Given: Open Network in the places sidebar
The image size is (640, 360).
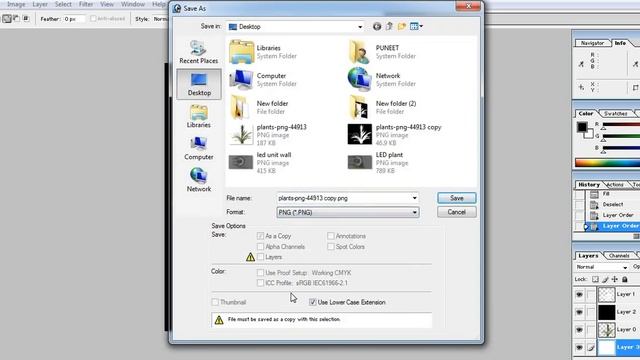Looking at the screenshot, I should tap(198, 180).
